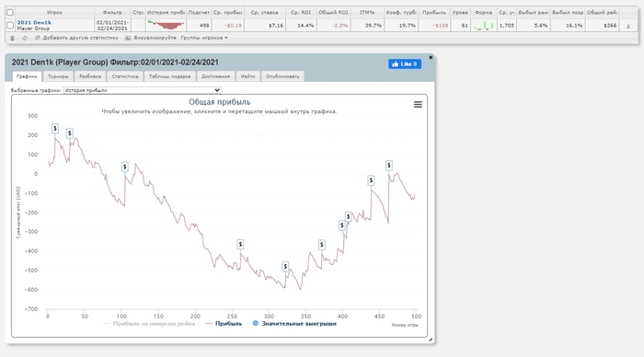
Task: Click the total rake value '$366'
Action: [610, 26]
